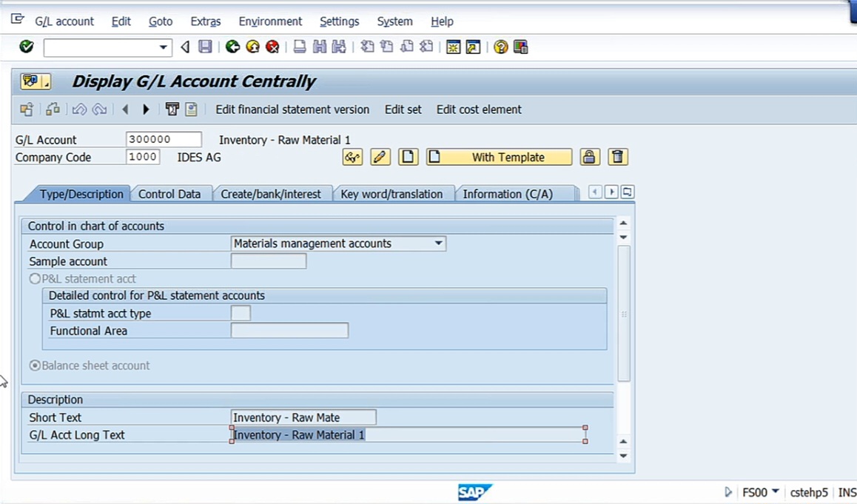Open the command field dropdown arrow
Screen dimensions: 857x504
pos(163,47)
